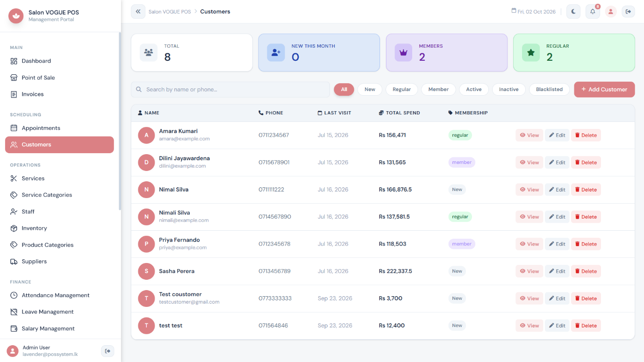The width and height of the screenshot is (644, 362).
Task: Click Salon VOGUE POS breadcrumb link
Action: (170, 12)
